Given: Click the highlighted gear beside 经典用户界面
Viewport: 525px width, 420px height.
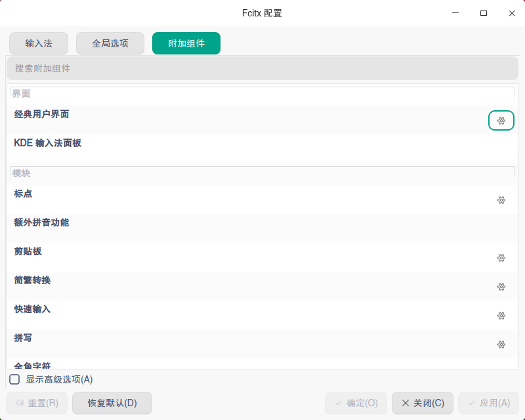Looking at the screenshot, I should (x=501, y=121).
